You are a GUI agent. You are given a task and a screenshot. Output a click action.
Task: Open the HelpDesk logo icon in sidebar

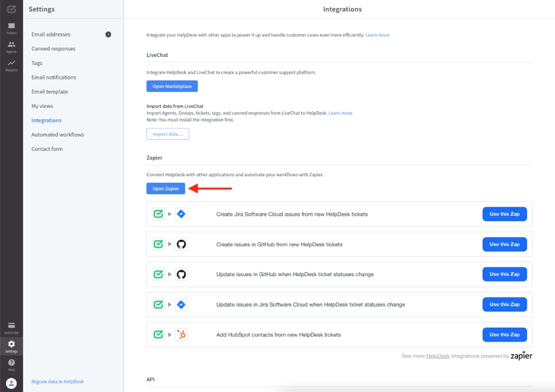coord(12,9)
